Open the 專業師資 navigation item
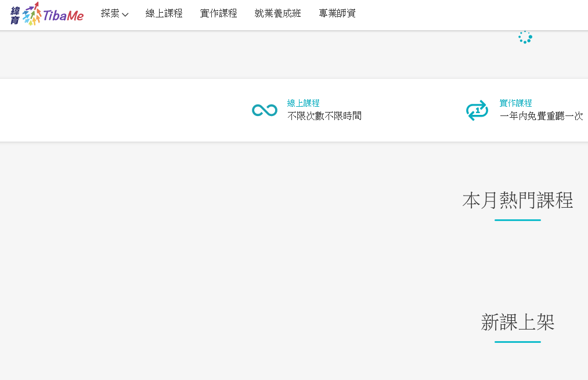 tap(337, 13)
